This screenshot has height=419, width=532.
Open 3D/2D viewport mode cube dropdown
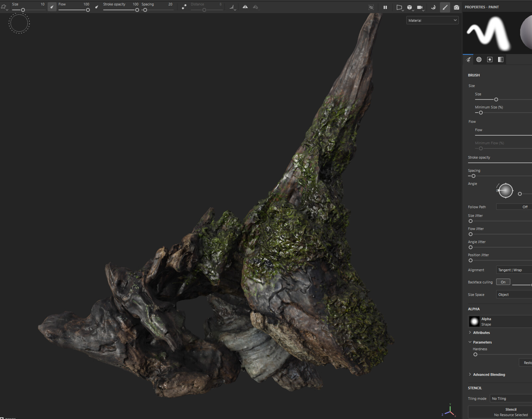click(x=410, y=7)
